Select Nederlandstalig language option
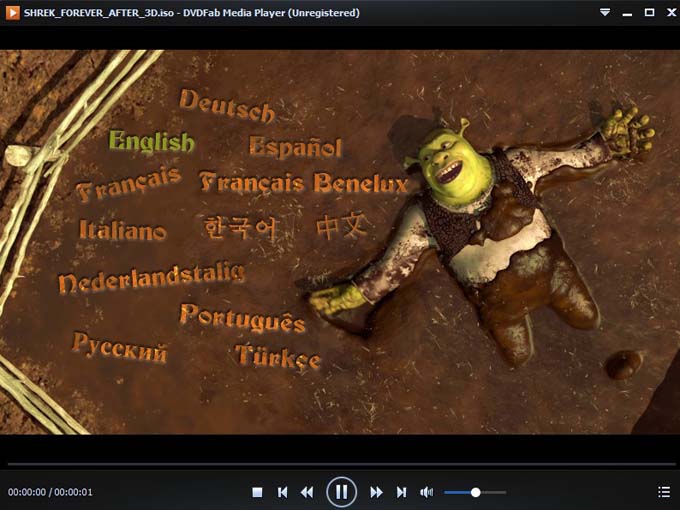680x510 pixels. tap(152, 278)
